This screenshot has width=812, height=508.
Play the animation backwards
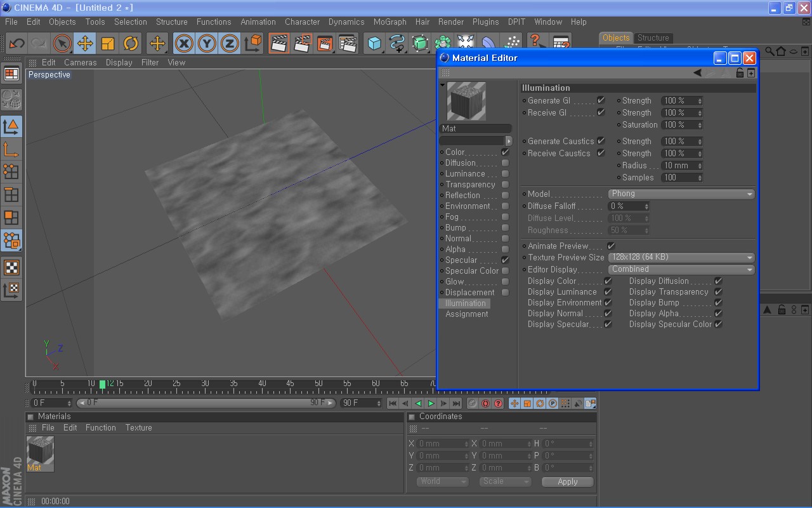coord(418,403)
